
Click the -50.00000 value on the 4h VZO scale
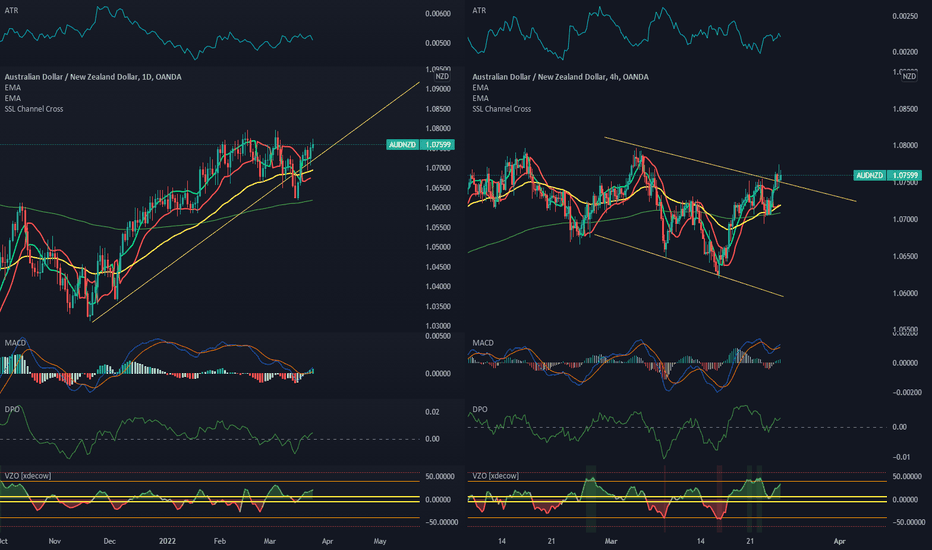908,523
